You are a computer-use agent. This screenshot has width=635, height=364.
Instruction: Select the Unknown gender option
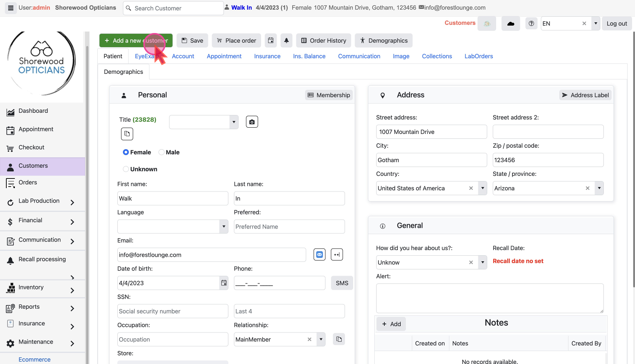(x=126, y=169)
